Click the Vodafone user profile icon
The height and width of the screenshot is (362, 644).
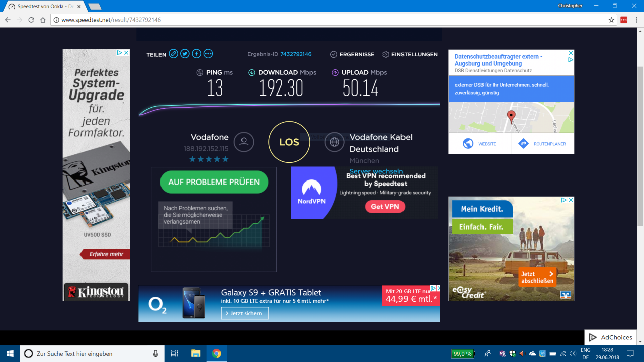(244, 142)
